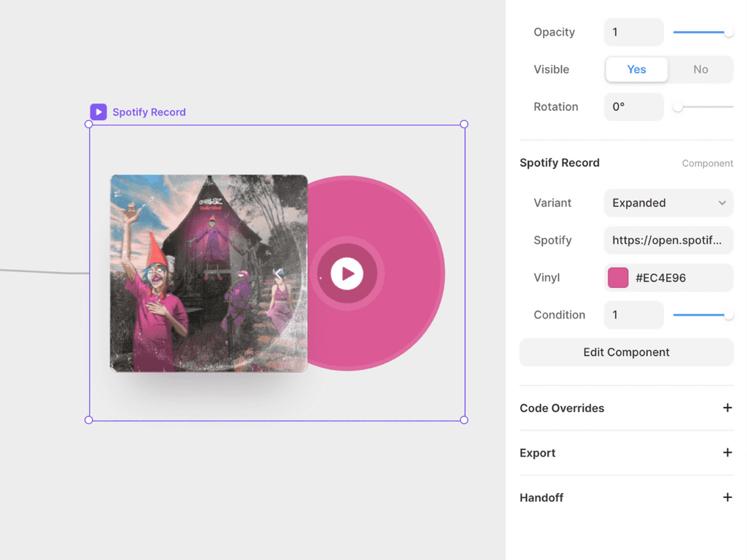Click the Component label beside Spotify Record heading
This screenshot has height=560, width=747.
[x=707, y=163]
